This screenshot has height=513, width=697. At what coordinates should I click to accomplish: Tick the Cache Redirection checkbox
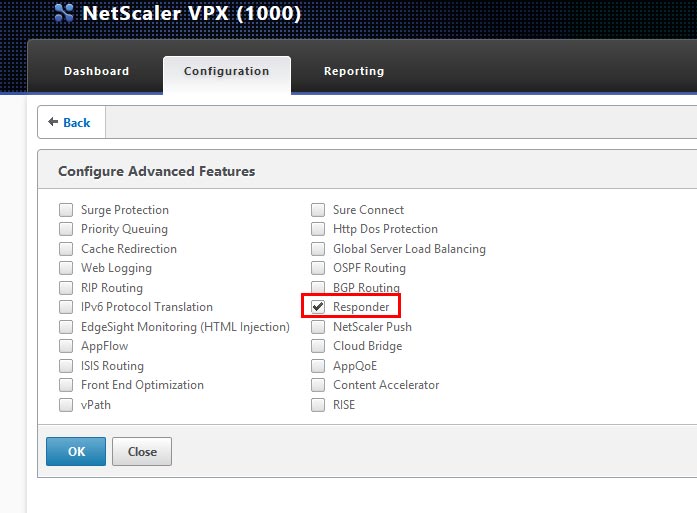pyautogui.click(x=66, y=249)
